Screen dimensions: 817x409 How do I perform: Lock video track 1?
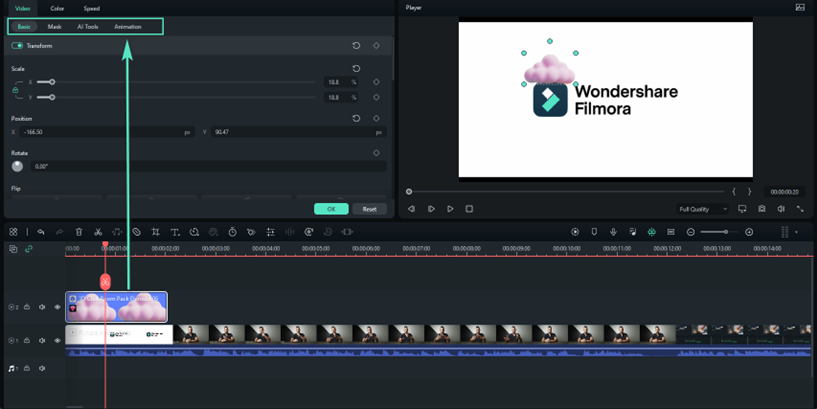[27, 340]
